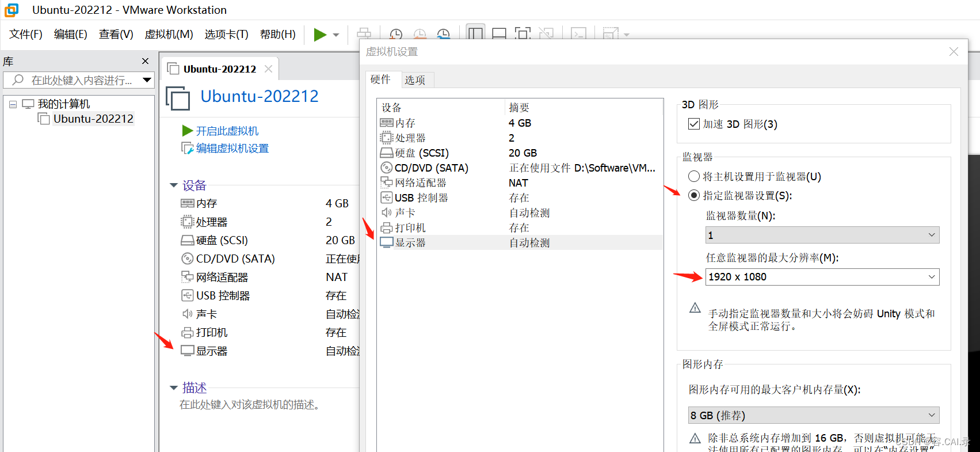
Task: Select 将主机设置用于监视器 radio button
Action: point(694,177)
